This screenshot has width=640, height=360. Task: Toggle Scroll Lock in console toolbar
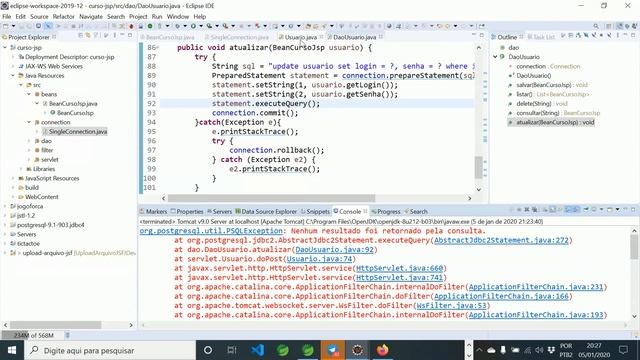pyautogui.click(x=552, y=210)
